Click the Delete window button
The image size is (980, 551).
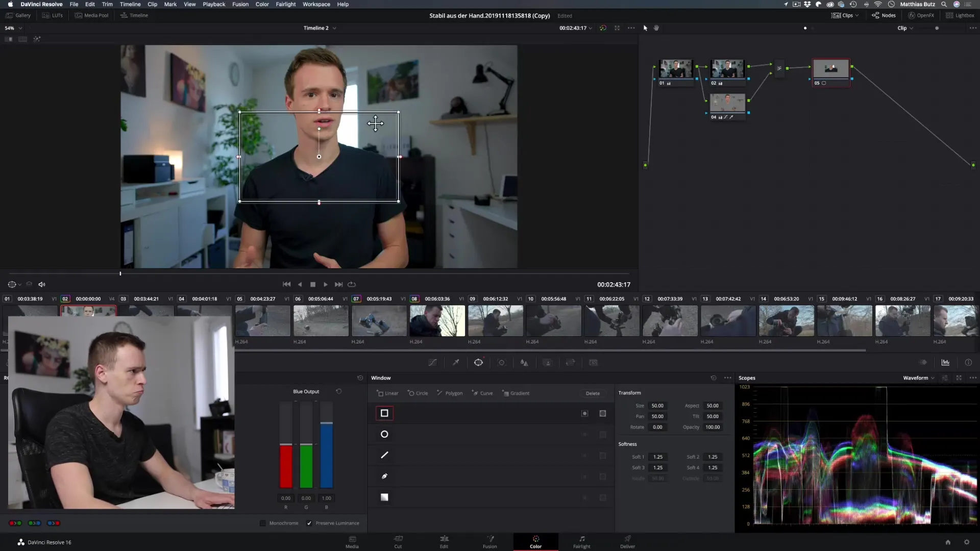click(593, 393)
